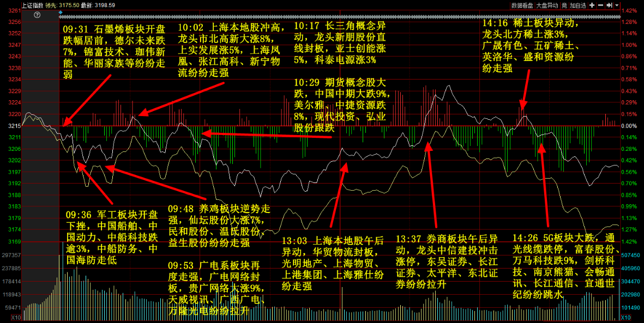Click the 上证指数 chart title
The width and height of the screenshot is (644, 323).
point(32,5)
